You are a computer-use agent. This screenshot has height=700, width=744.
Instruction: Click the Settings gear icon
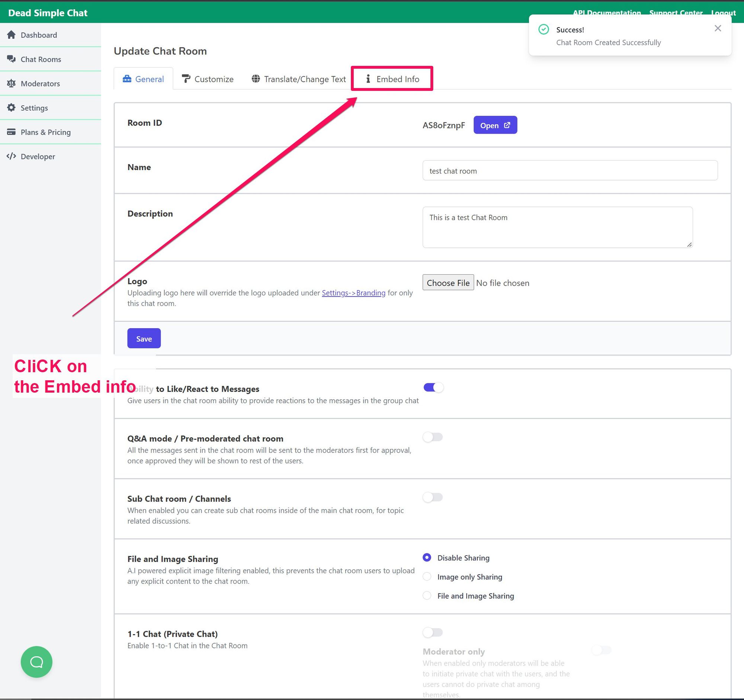[11, 108]
